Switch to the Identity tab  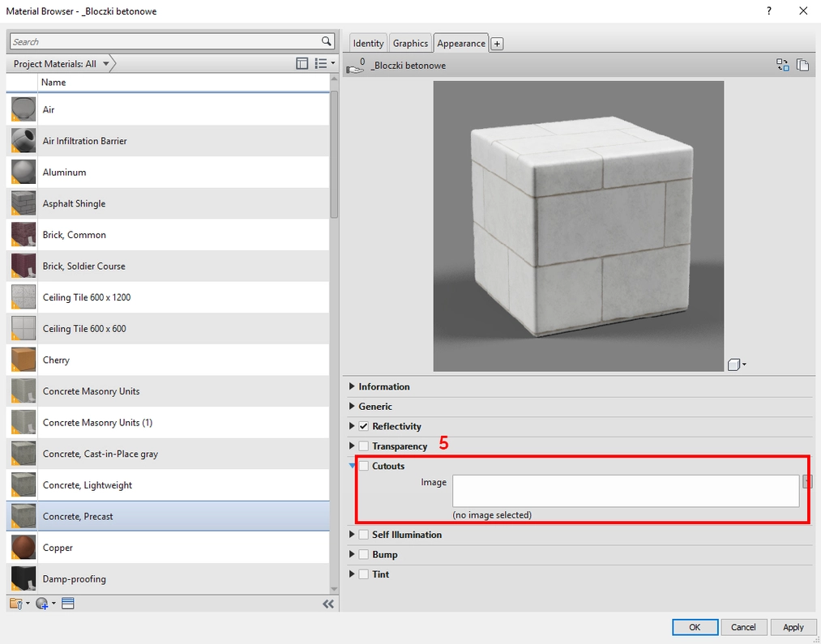click(x=368, y=43)
